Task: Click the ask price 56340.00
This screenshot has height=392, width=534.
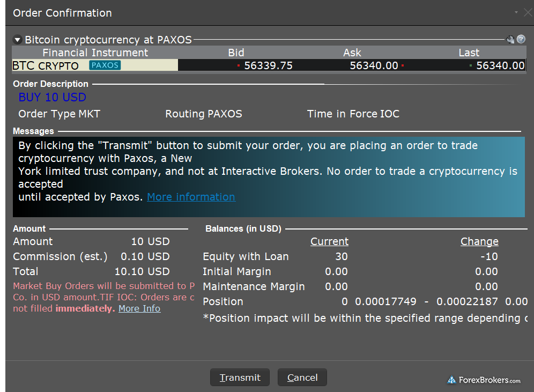Action: 374,65
